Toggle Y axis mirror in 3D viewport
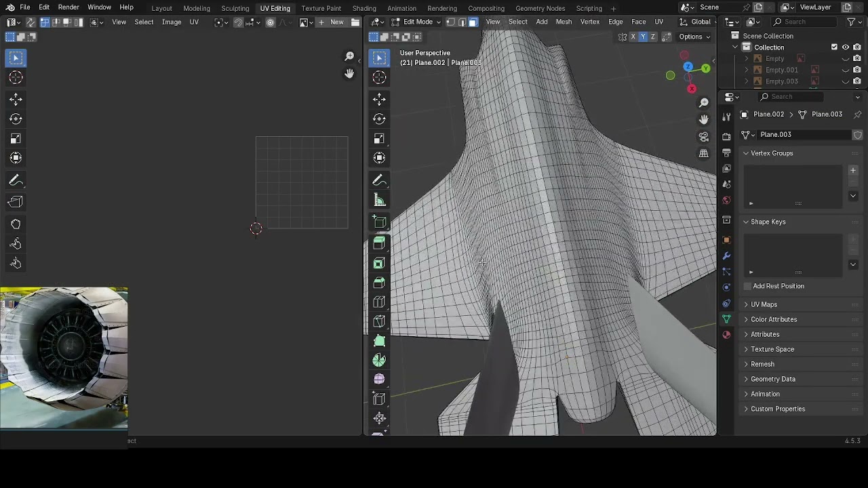This screenshot has width=868, height=488. [x=643, y=37]
